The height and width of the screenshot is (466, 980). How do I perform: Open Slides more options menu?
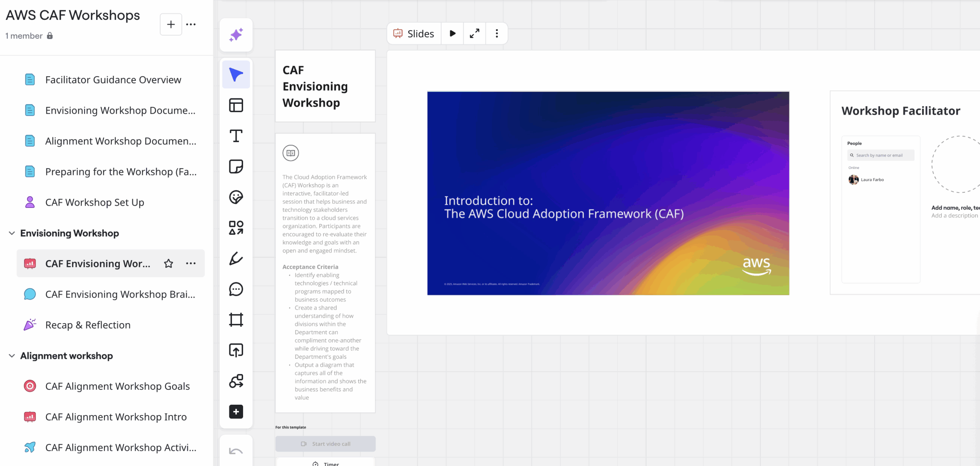[497, 34]
